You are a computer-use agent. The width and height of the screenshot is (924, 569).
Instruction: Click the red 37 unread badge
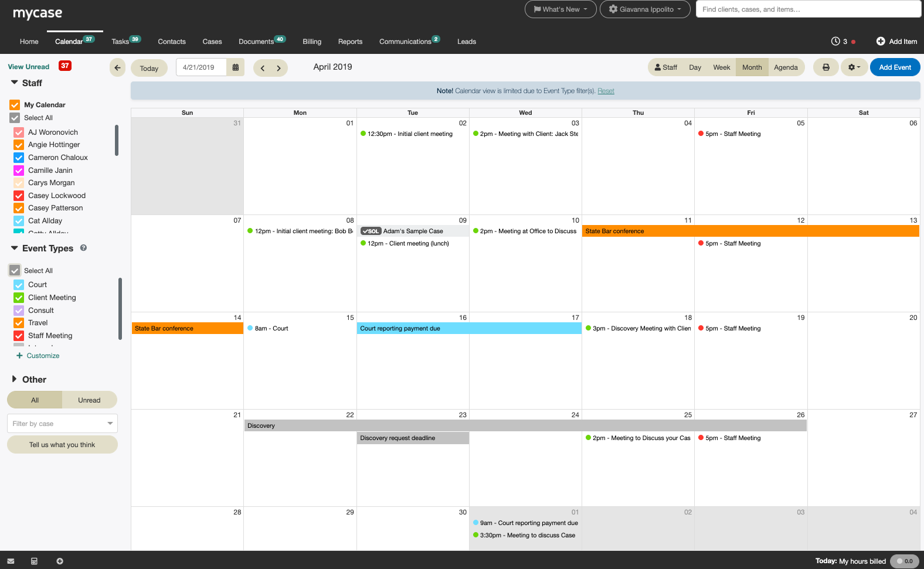[65, 66]
